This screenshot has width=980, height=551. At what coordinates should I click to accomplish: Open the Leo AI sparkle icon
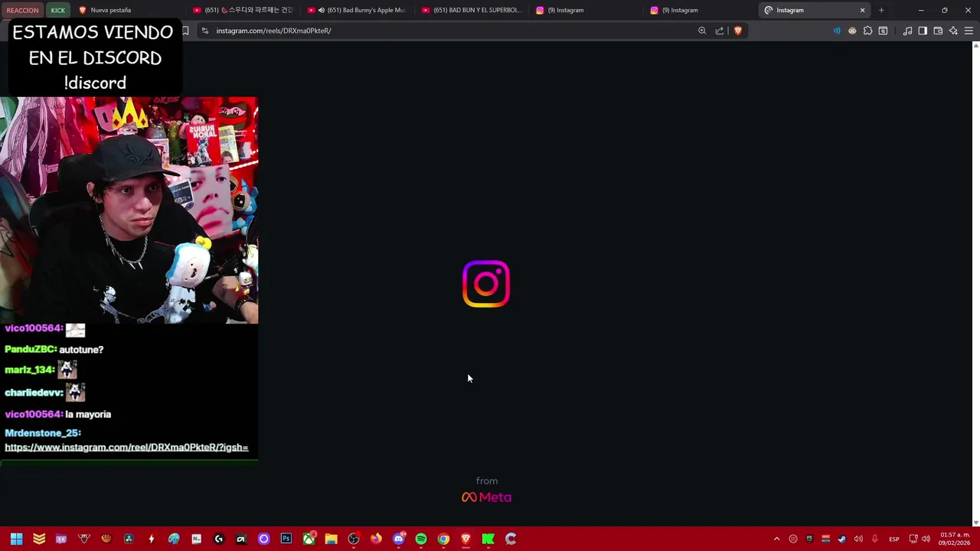(953, 31)
